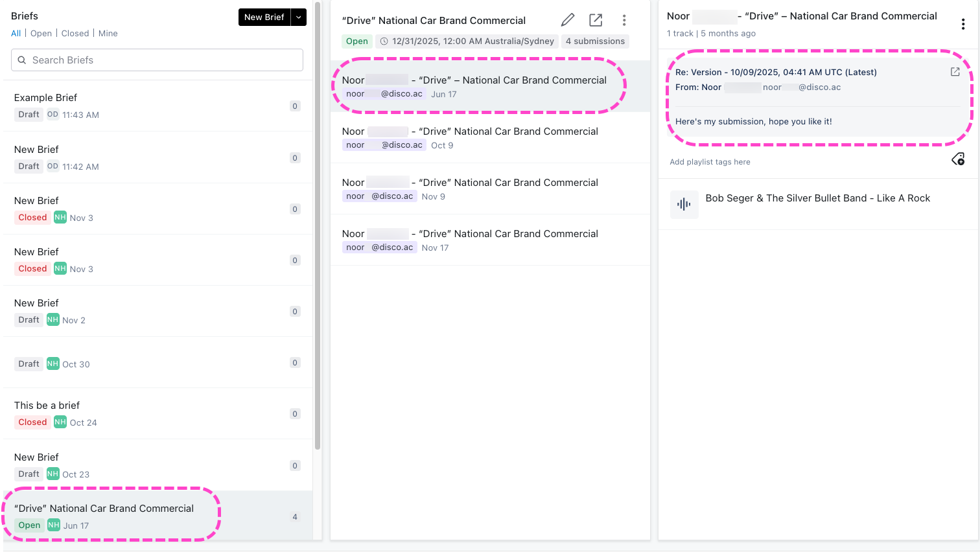Click the count 0 on Example Brief
The image size is (980, 552).
(295, 106)
